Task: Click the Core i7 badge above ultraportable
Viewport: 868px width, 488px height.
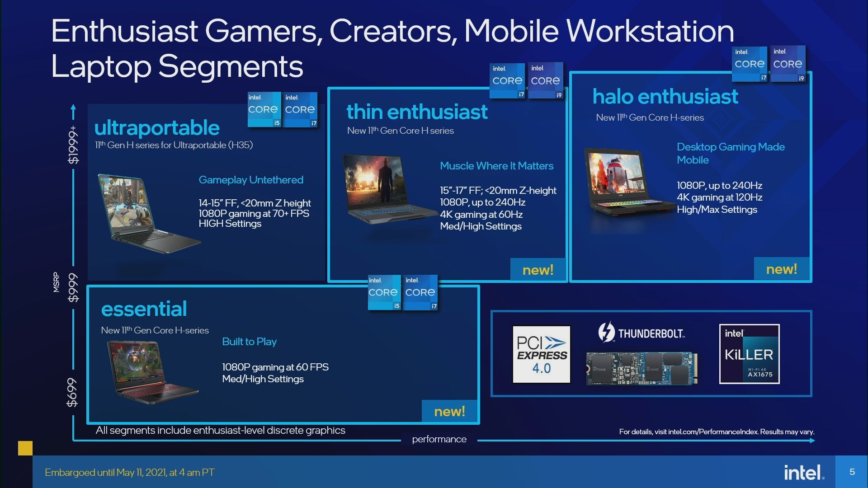Action: point(301,110)
